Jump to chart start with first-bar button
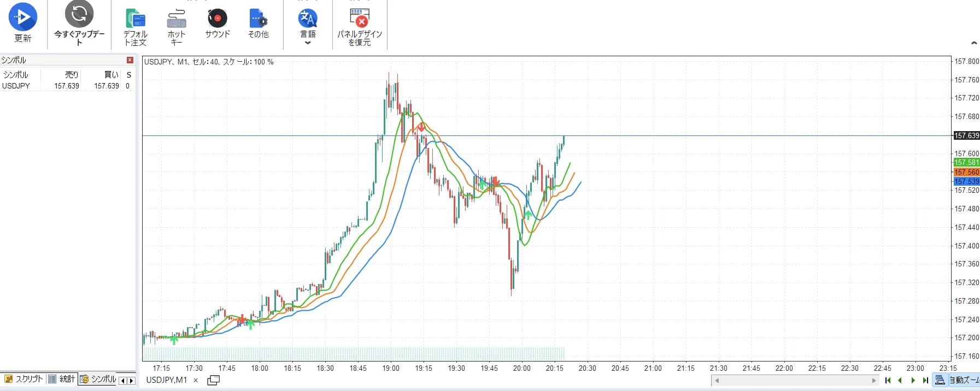The image size is (980, 391). (x=888, y=381)
